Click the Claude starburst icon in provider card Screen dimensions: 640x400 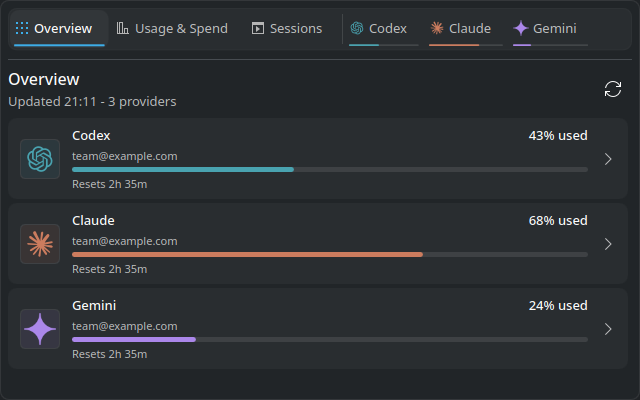click(40, 244)
